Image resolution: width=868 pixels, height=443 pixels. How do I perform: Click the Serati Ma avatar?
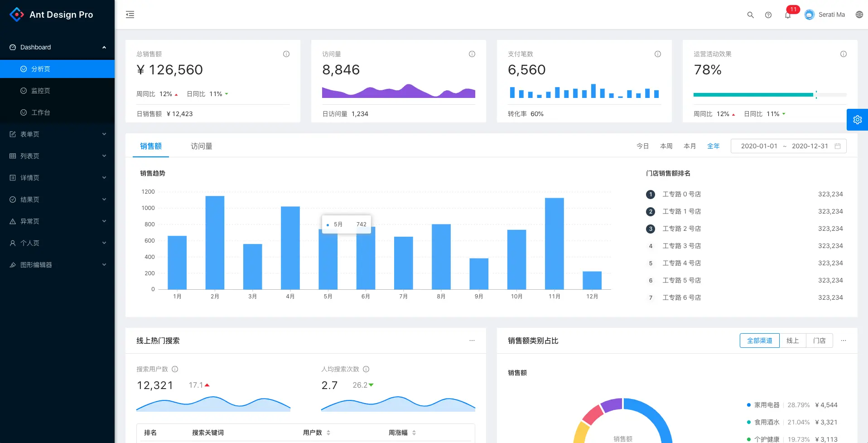click(810, 15)
